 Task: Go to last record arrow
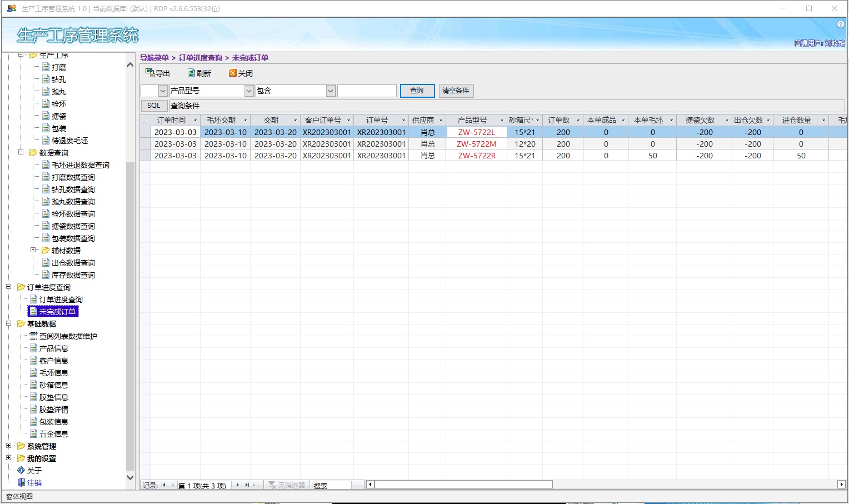coord(247,485)
